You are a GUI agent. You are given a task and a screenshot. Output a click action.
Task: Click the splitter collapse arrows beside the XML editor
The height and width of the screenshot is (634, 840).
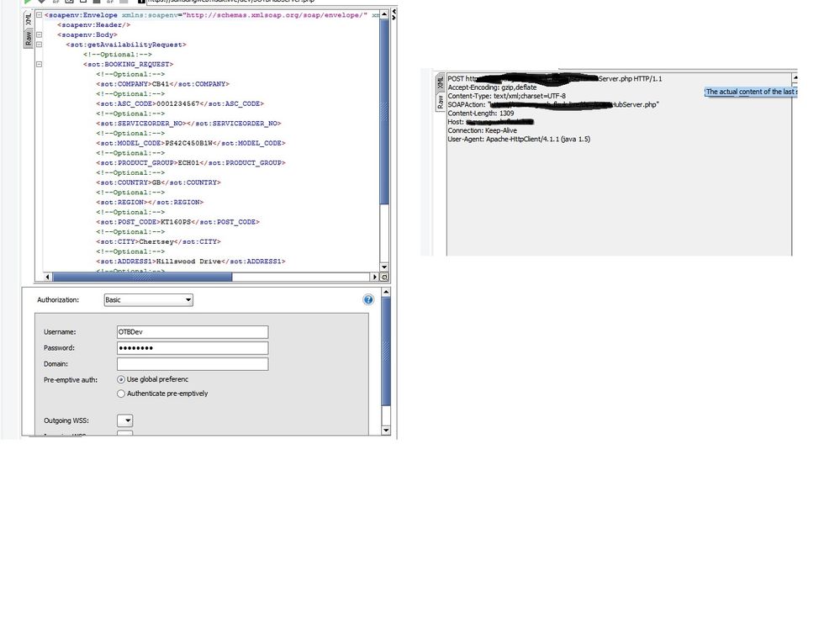(394, 14)
